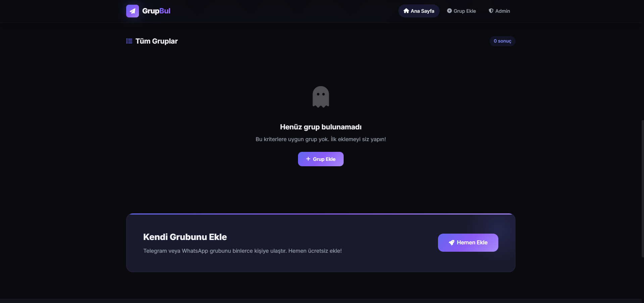Click the plus icon inside the Grup Ekle button
This screenshot has width=644, height=303.
308,159
